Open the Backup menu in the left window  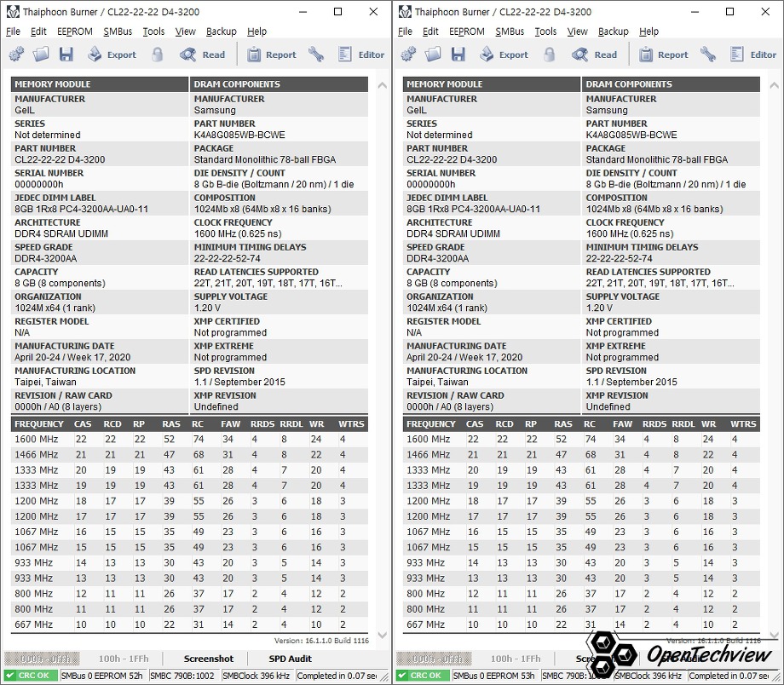(x=222, y=32)
